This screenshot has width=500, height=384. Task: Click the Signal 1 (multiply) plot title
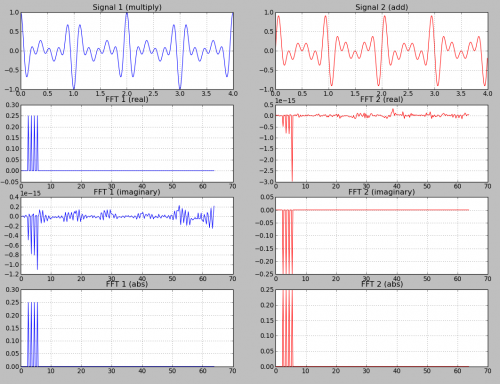click(x=127, y=7)
